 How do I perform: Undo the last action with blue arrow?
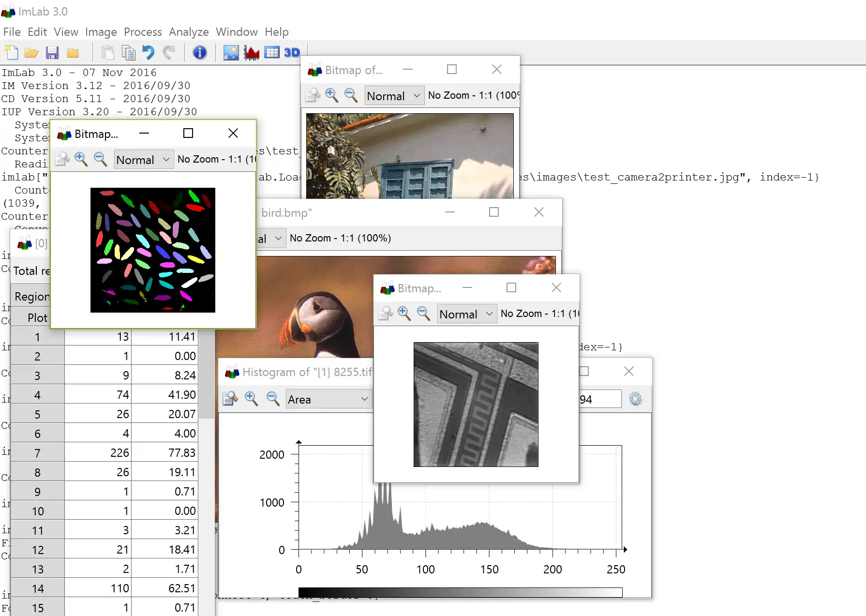pyautogui.click(x=149, y=52)
